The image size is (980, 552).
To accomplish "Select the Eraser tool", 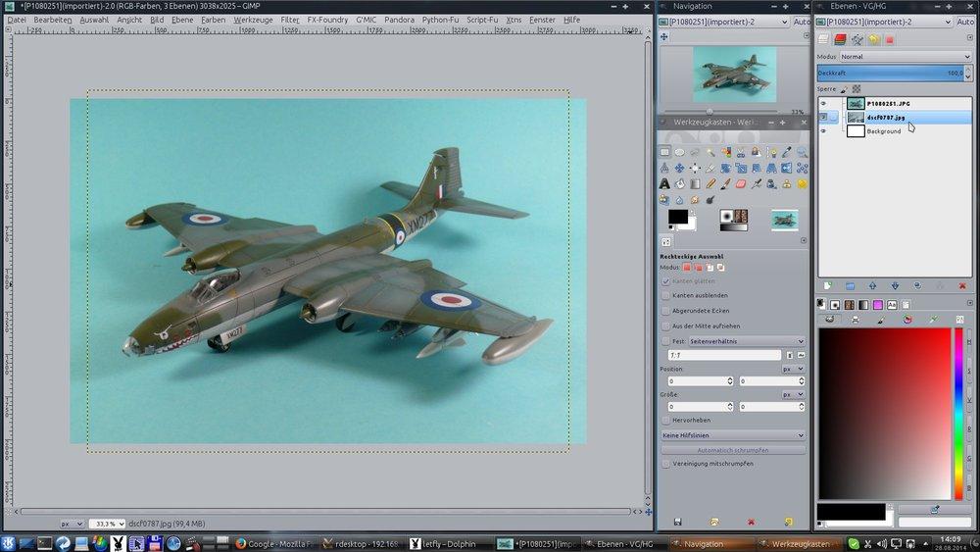I will pos(741,183).
